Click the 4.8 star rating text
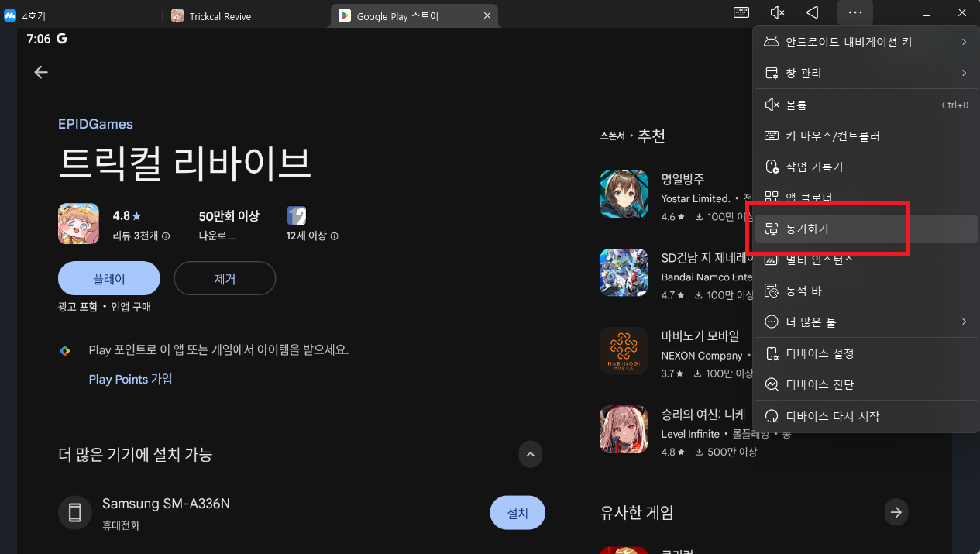This screenshot has width=980, height=554. [x=127, y=216]
